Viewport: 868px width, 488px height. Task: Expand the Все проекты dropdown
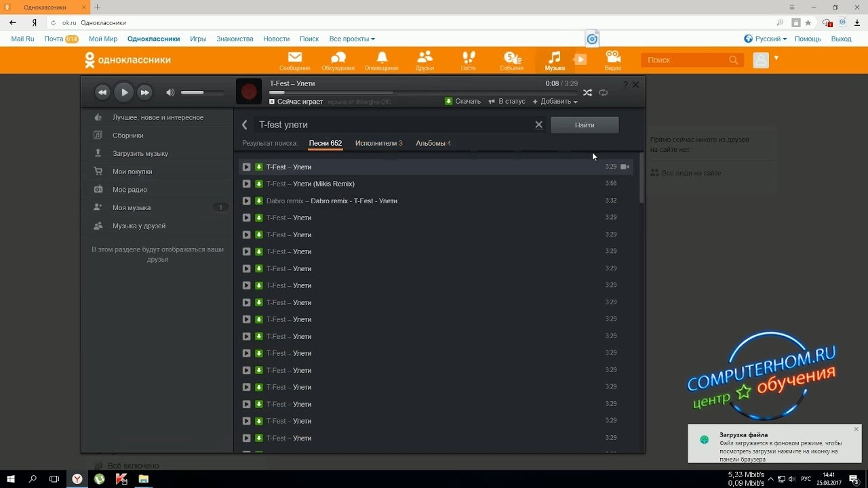(x=352, y=39)
